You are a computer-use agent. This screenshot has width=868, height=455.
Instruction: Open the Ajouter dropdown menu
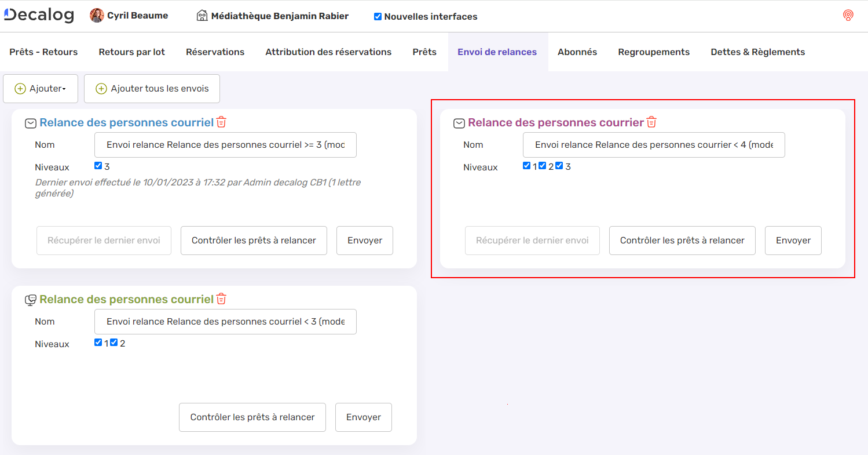pos(40,89)
